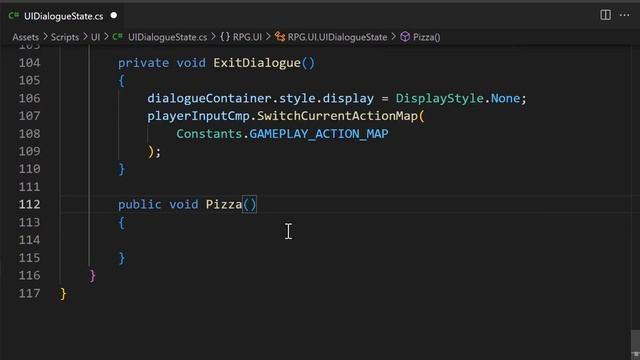Screen dimensions: 640x360
Task: Click the C# icon in the breadcrumb bar
Action: [x=118, y=37]
